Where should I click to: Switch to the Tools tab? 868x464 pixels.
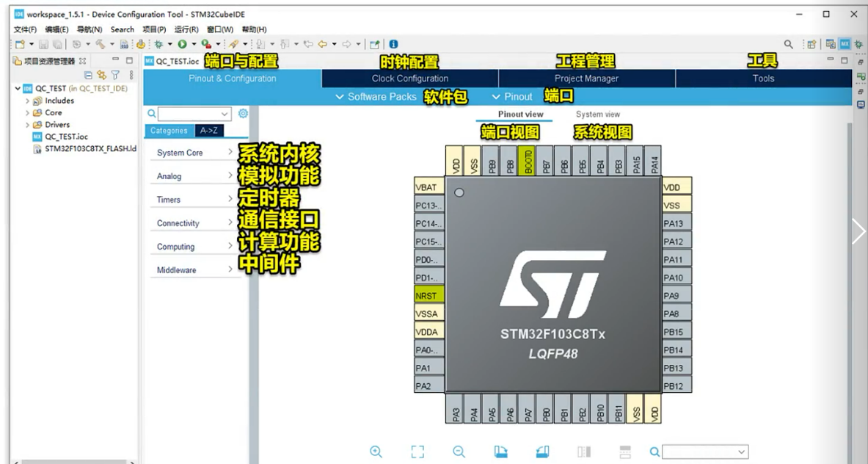coord(763,79)
